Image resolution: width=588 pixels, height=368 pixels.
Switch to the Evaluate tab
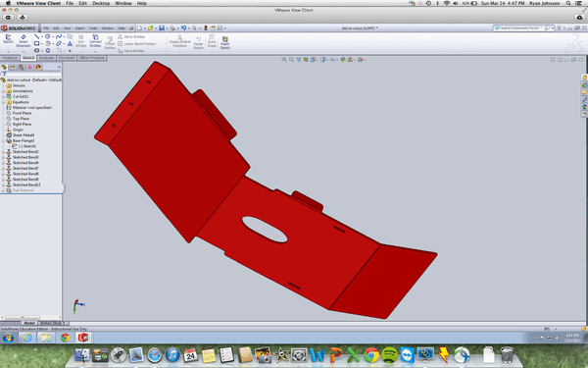click(x=46, y=58)
